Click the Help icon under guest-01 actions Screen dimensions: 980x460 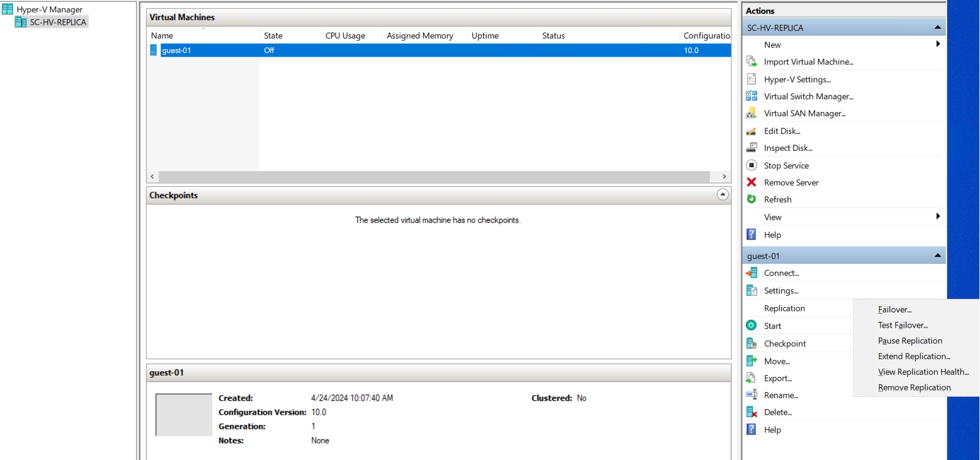coord(752,429)
